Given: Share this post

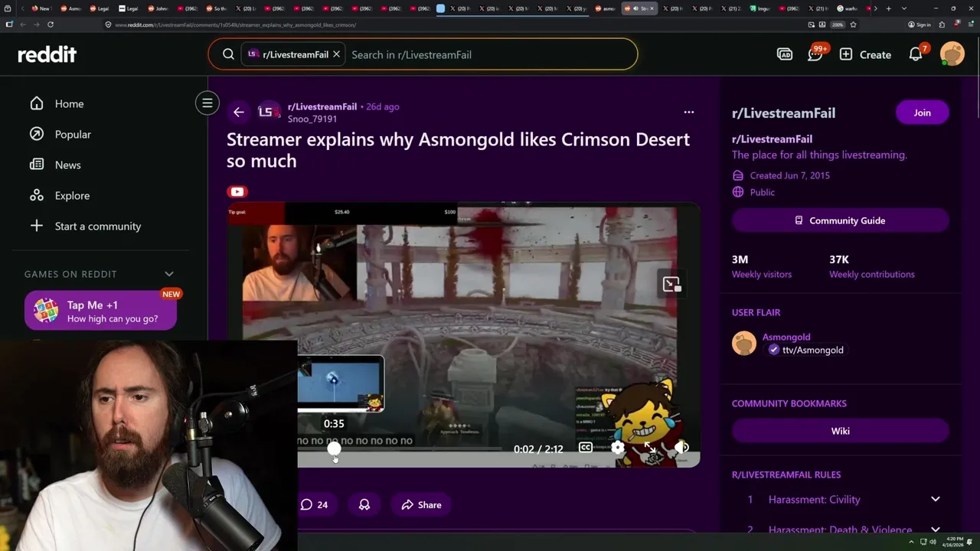Looking at the screenshot, I should 421,504.
